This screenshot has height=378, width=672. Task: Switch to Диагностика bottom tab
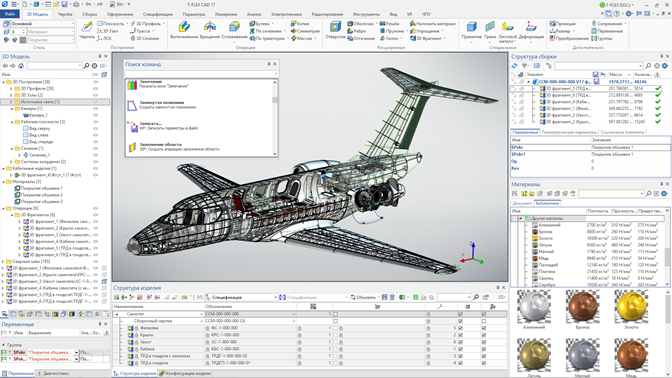[x=53, y=373]
